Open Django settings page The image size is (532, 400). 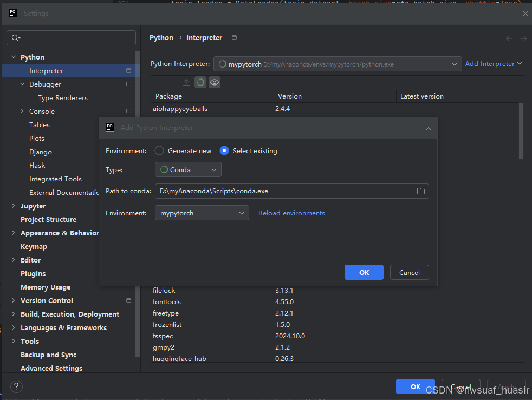tap(41, 152)
